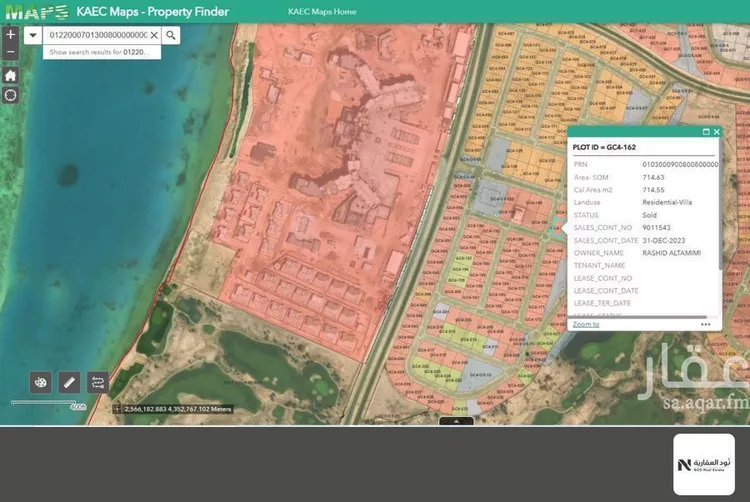Click the MAPS logo
The width and height of the screenshot is (750, 502).
pyautogui.click(x=37, y=11)
